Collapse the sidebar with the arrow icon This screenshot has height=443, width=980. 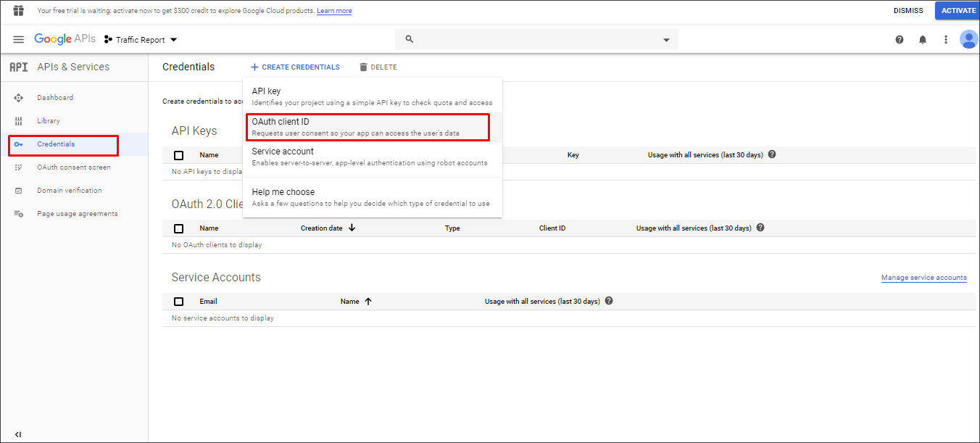18,434
